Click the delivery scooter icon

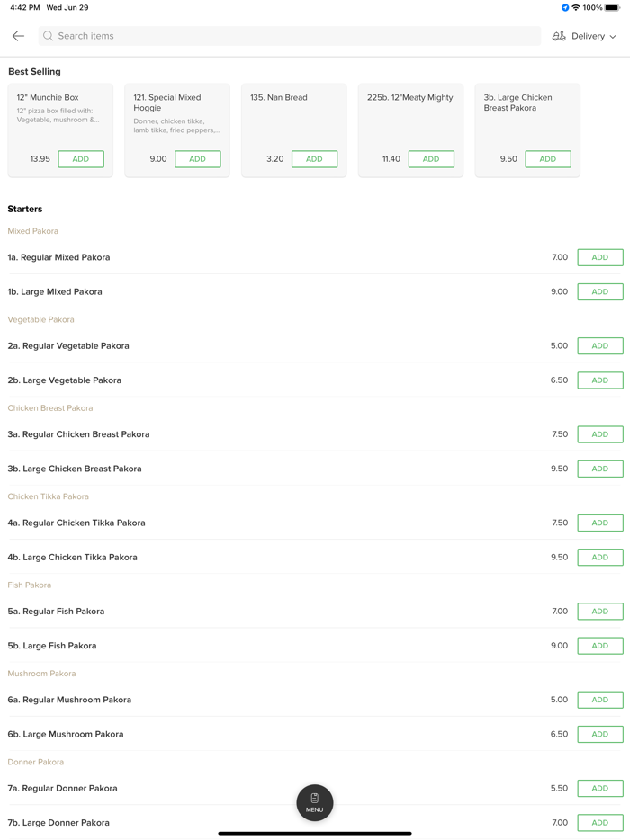click(559, 36)
